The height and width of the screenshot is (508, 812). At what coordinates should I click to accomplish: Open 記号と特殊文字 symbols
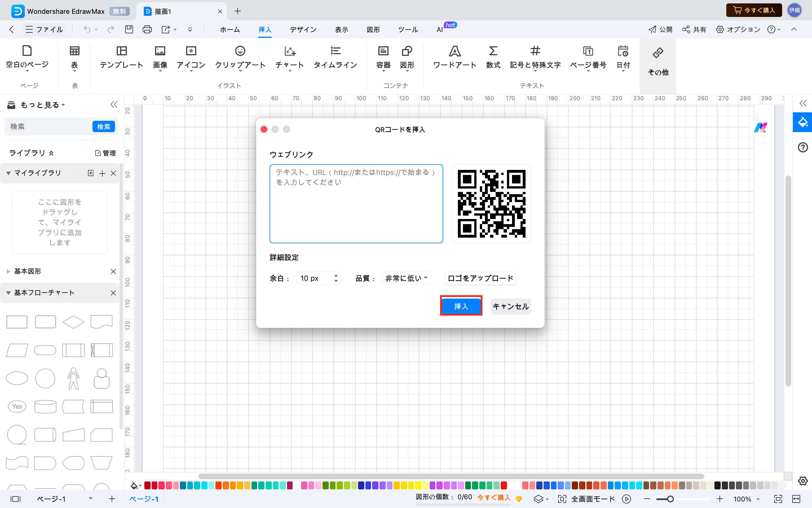[x=535, y=58]
